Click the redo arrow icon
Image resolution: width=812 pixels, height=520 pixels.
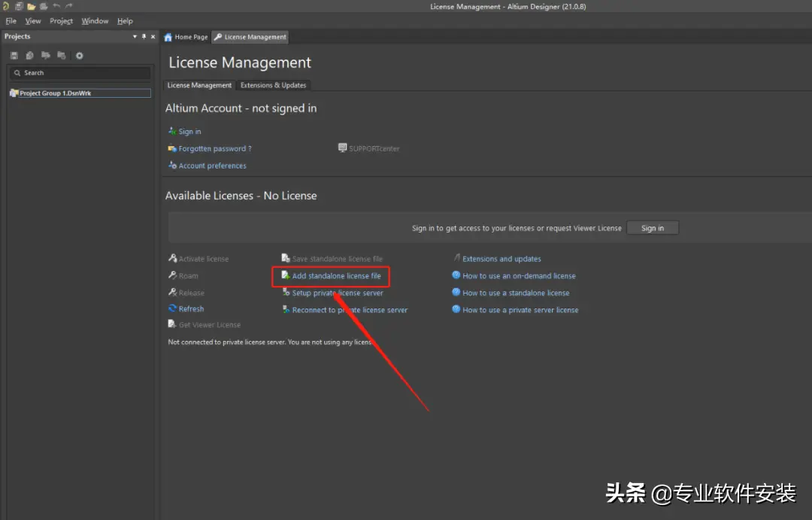[69, 6]
